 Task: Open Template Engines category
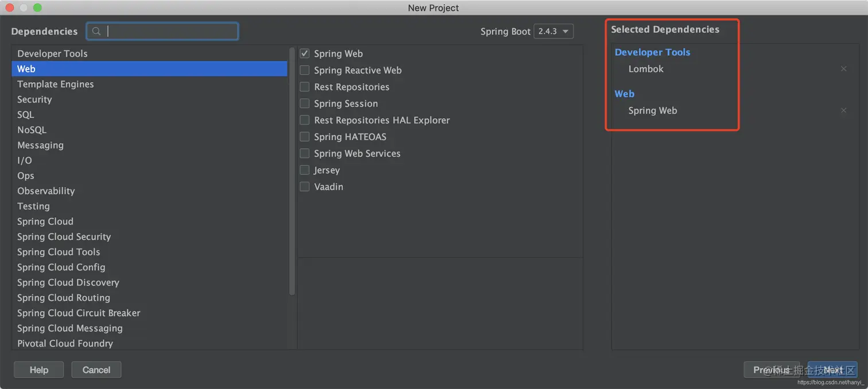(149, 84)
